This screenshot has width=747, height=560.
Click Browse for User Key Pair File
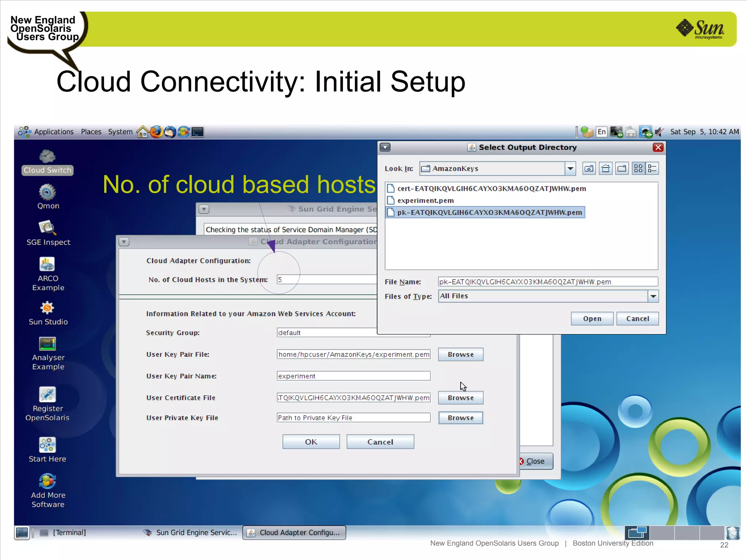tap(461, 354)
